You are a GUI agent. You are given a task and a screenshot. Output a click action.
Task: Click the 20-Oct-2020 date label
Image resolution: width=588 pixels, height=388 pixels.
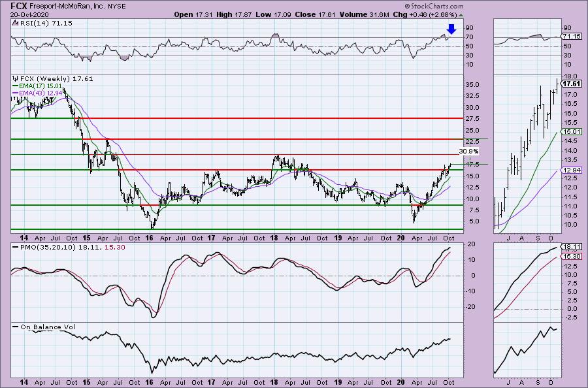29,14
